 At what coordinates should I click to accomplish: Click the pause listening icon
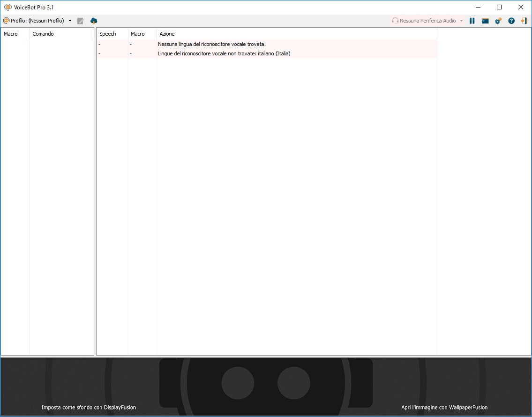coord(472,21)
